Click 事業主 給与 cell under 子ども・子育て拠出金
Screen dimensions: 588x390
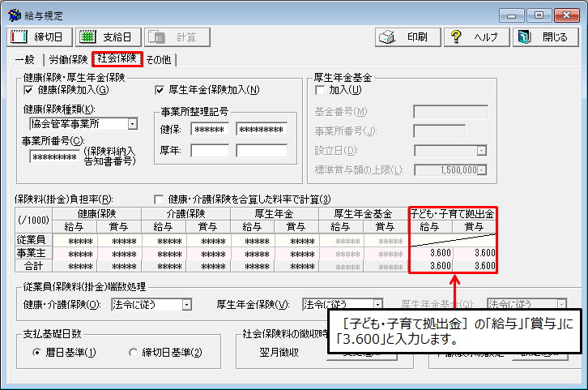coord(430,253)
